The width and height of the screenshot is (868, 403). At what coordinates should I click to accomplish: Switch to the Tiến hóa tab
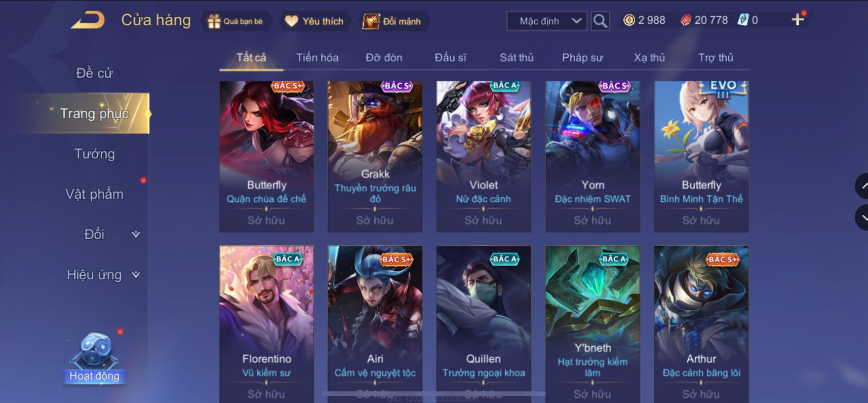click(317, 57)
